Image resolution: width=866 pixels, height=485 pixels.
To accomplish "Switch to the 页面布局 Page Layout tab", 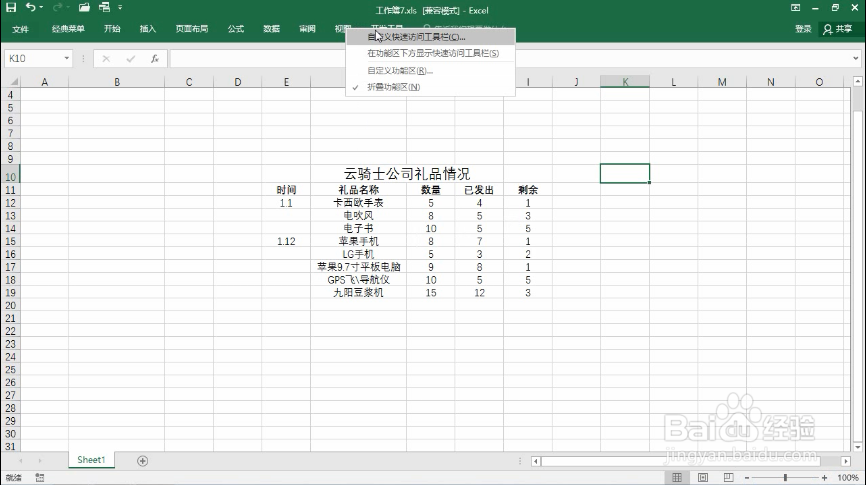I will pyautogui.click(x=192, y=29).
